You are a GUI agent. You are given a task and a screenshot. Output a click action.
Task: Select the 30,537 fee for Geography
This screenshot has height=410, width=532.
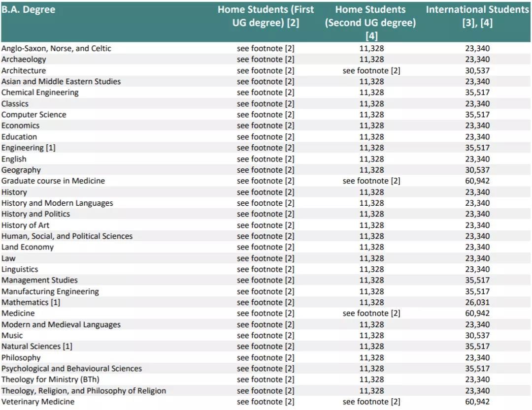tap(477, 169)
